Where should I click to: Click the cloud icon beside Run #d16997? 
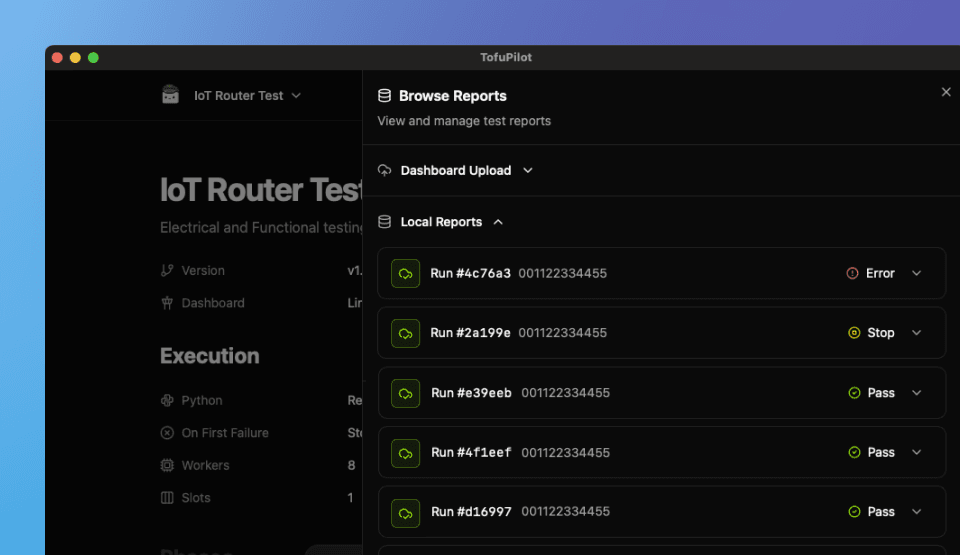click(x=405, y=512)
